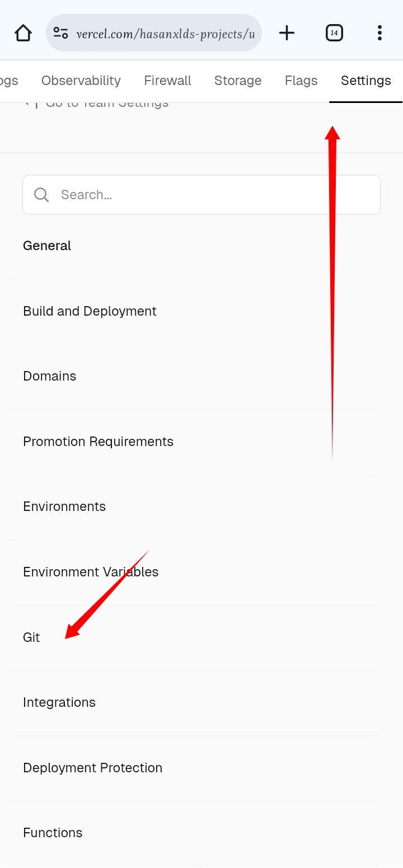Open Deployment Protection settings
The image size is (403, 868).
pos(92,768)
